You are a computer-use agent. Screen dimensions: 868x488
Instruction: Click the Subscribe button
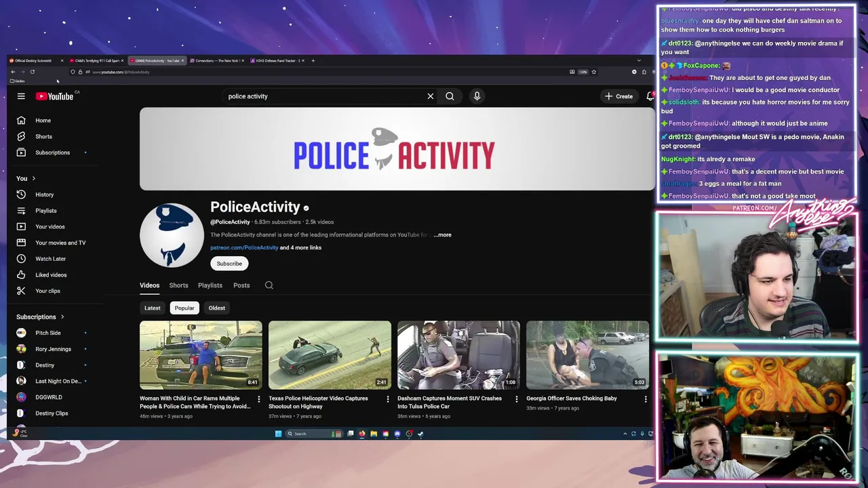(229, 264)
